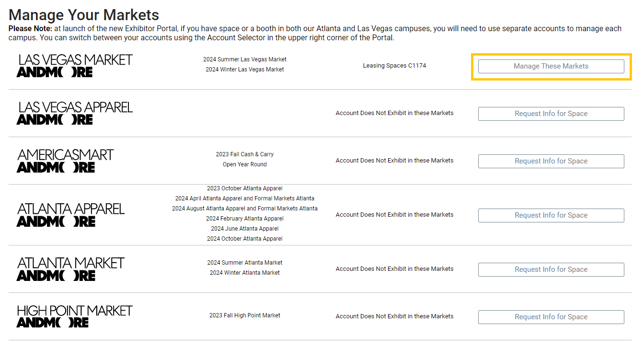Click the High Point Market ANDMORE logo

pos(75,316)
